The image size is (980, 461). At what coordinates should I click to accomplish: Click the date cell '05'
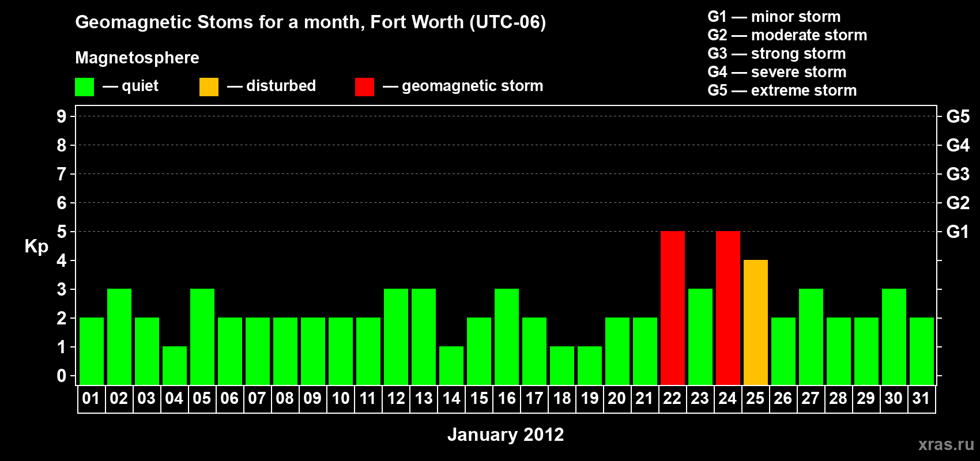tap(202, 399)
